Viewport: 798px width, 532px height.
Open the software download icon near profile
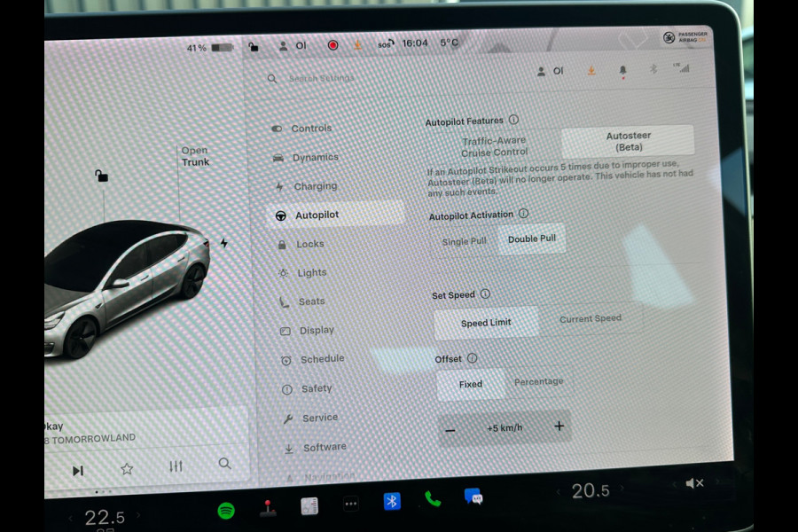[x=591, y=70]
